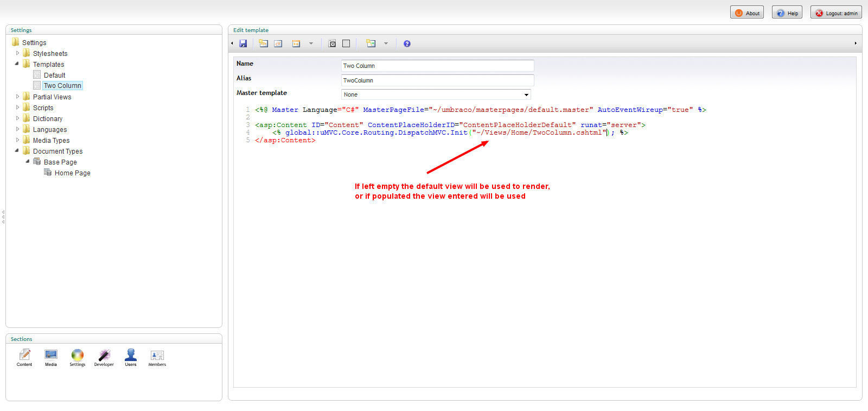Click the insert Umbraco page field icon
The height and width of the screenshot is (411, 868).
264,43
